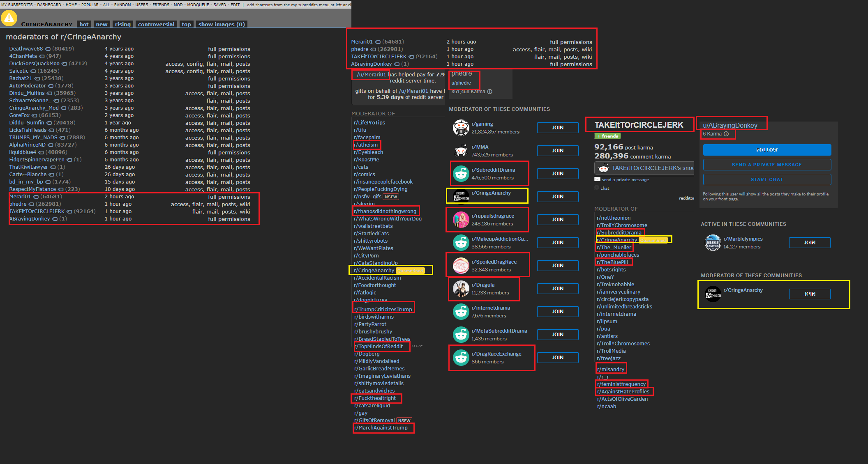
Task: Go to the 'top' tab
Action: coord(186,24)
